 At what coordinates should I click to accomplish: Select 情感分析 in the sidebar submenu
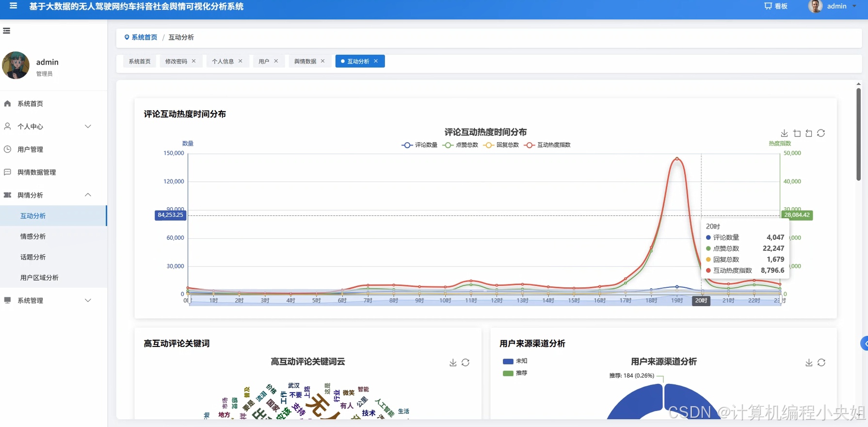pos(53,236)
